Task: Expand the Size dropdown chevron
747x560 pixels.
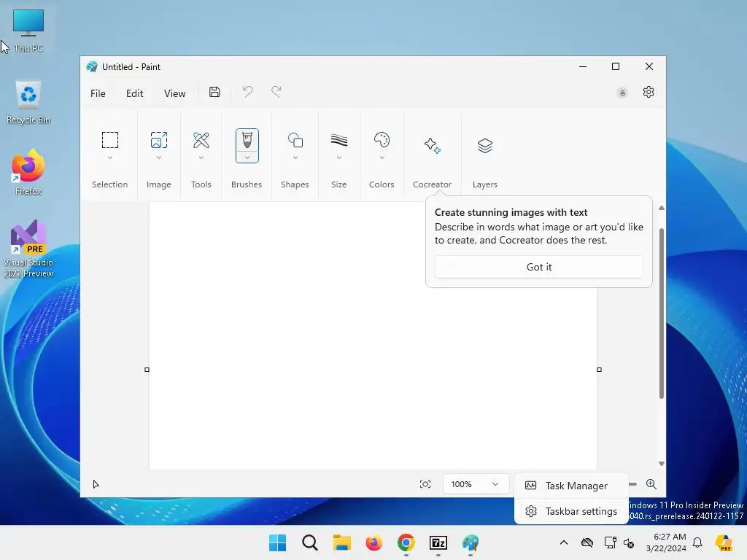Action: 338,157
